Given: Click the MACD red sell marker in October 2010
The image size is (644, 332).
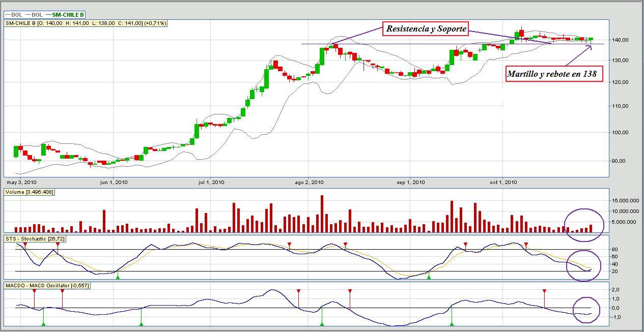Looking at the screenshot, I should [x=544, y=292].
